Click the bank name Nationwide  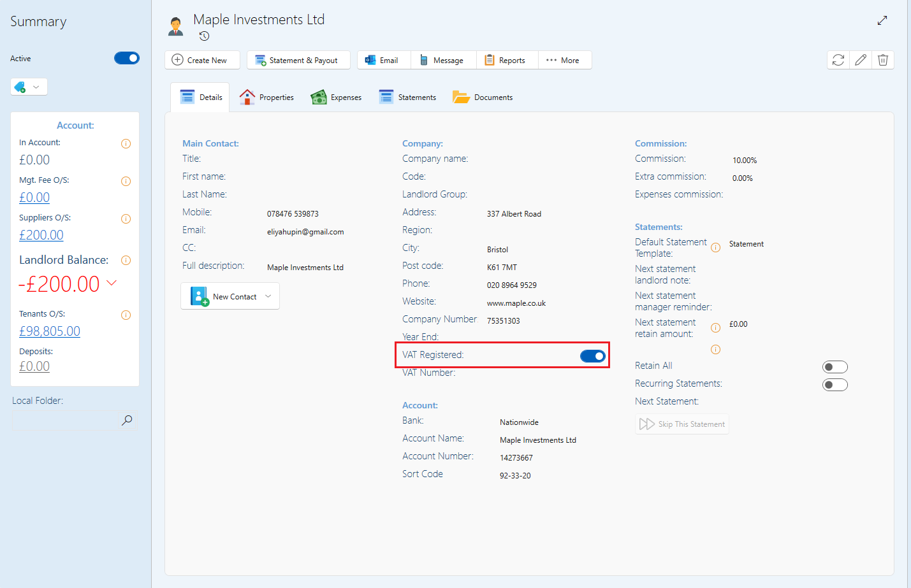(x=519, y=422)
